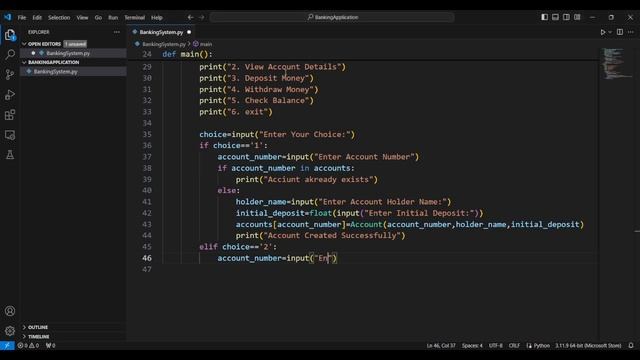This screenshot has width=640, height=360.
Task: Click line number 46 in the gutter
Action: point(147,258)
